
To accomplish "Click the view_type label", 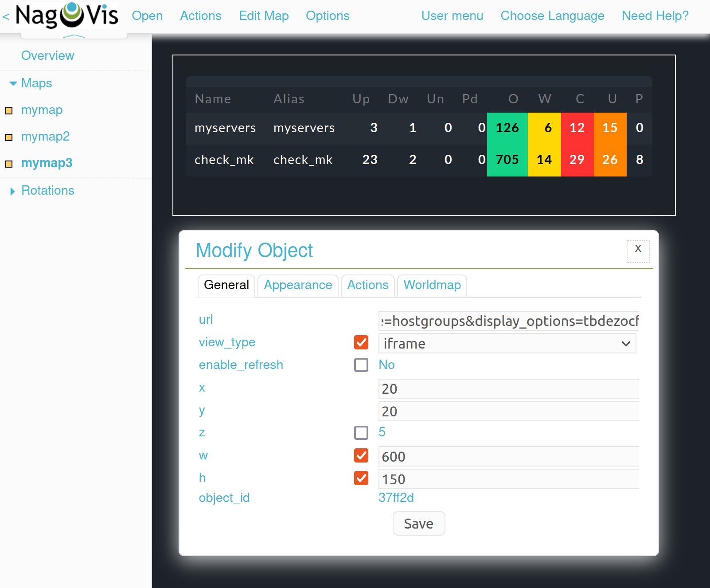I will pos(227,342).
